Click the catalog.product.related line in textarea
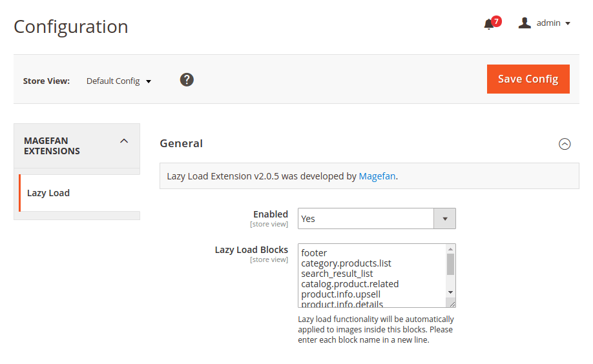This screenshot has width=593, height=364. pos(349,284)
